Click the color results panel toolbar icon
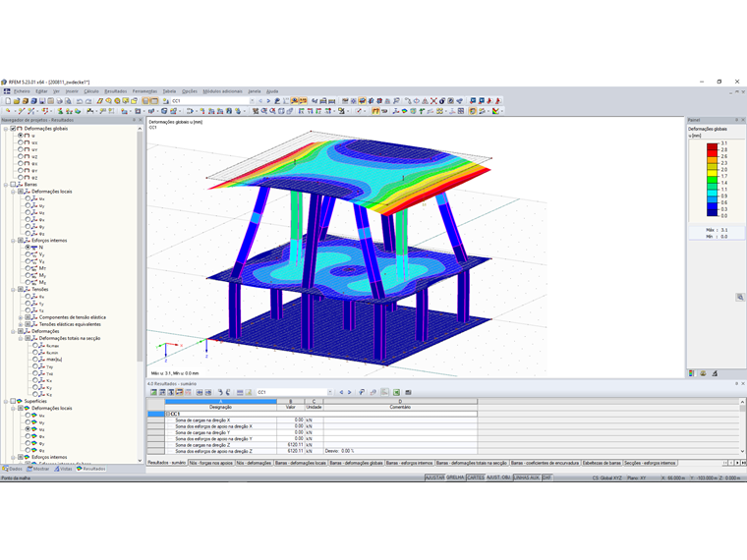Screen dimensions: 747x560 pos(472,111)
